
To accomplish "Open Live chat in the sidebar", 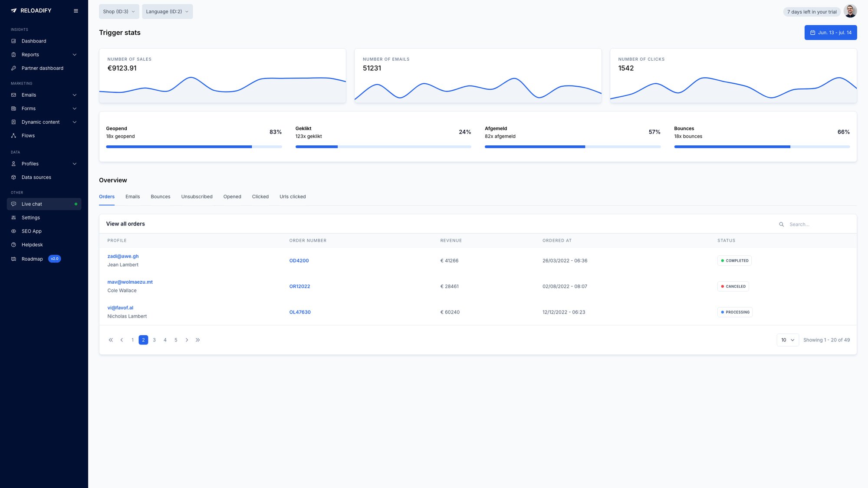I will [x=32, y=204].
